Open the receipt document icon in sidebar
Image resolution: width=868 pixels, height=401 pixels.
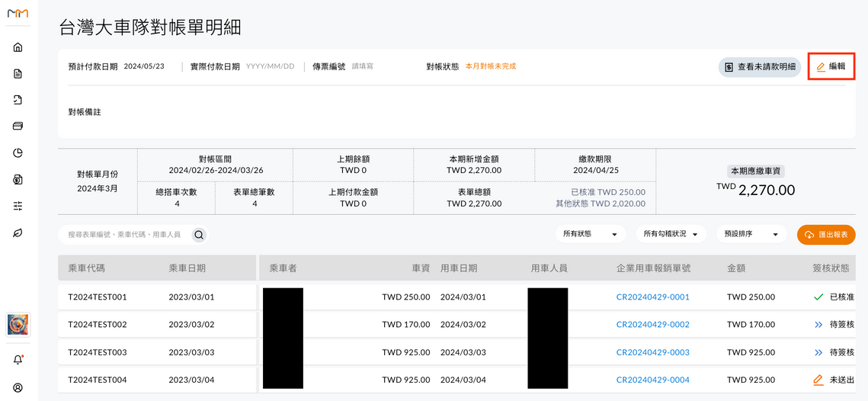[18, 100]
